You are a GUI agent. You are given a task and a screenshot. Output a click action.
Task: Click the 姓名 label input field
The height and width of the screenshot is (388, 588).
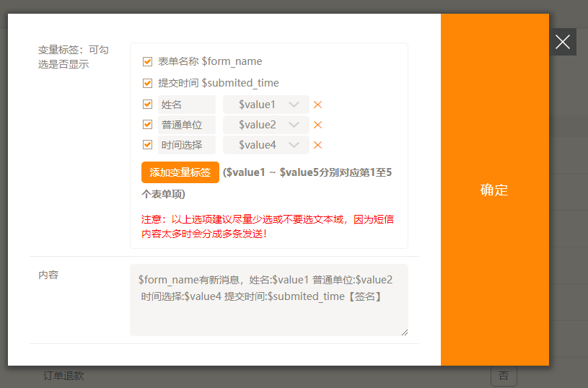click(x=186, y=105)
